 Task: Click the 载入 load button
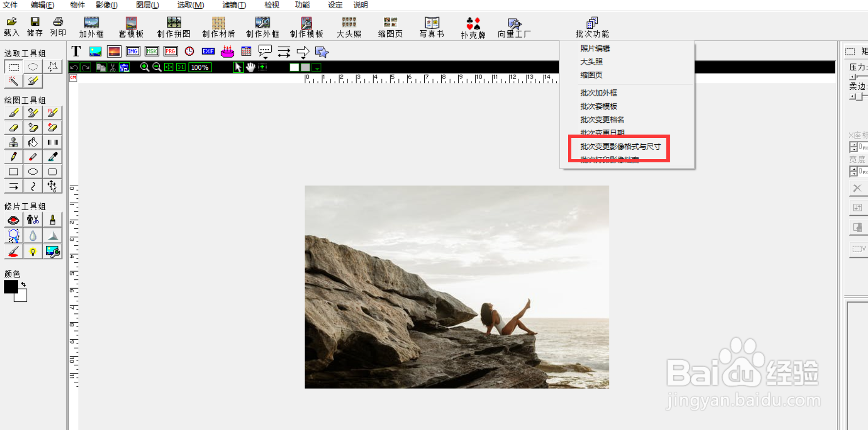tap(11, 27)
